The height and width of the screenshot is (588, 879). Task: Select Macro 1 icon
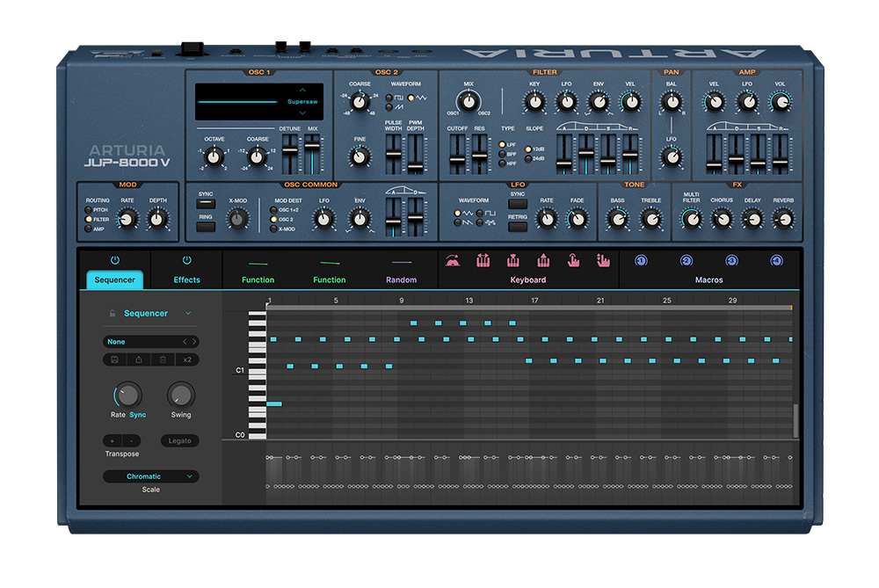coord(641,261)
